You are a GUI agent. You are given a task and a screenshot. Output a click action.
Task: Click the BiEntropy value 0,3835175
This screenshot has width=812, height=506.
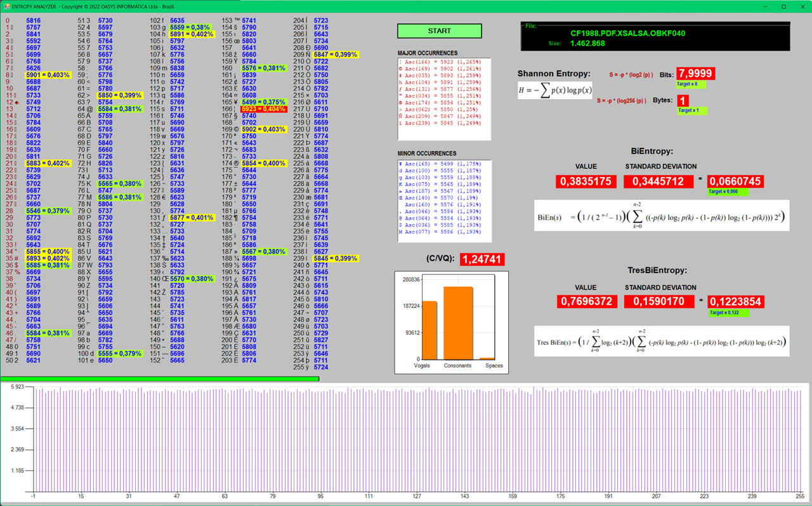tap(586, 182)
